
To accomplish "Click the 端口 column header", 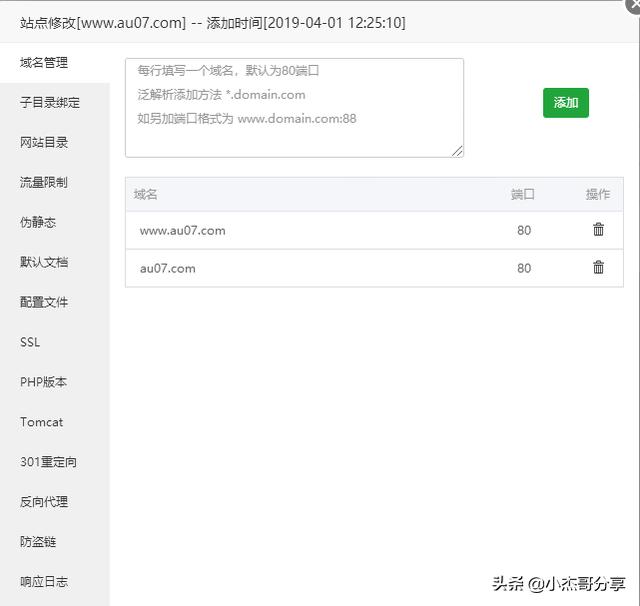I will (522, 194).
